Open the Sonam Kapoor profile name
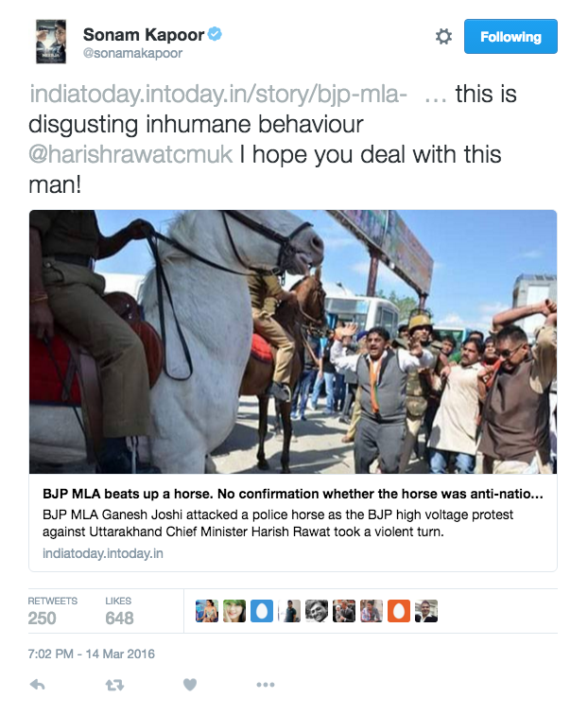The width and height of the screenshot is (588, 715). pyautogui.click(x=144, y=35)
